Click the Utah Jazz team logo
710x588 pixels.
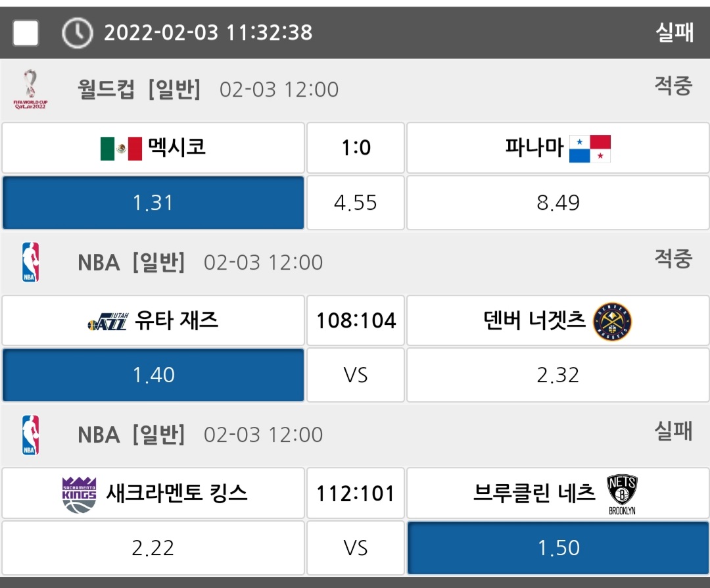coord(107,322)
